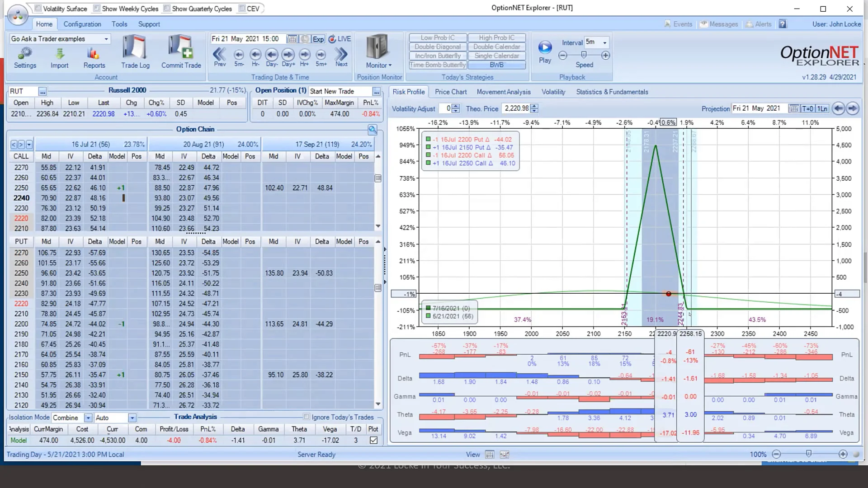Click the OptionNET application orb button
The image size is (868, 488).
tap(18, 15)
